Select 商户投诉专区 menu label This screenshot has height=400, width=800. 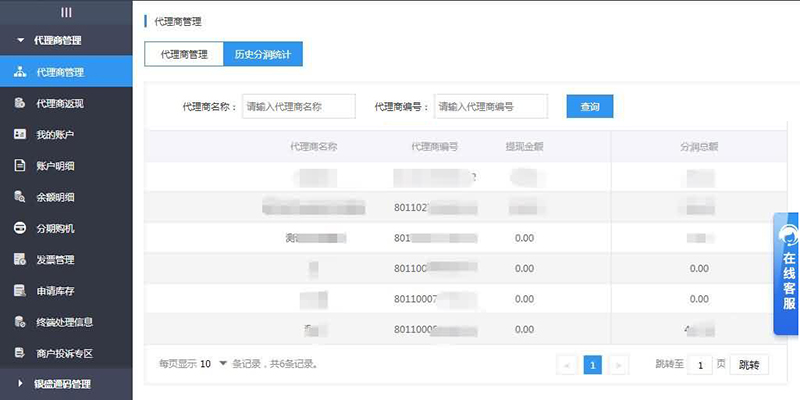pyautogui.click(x=64, y=354)
